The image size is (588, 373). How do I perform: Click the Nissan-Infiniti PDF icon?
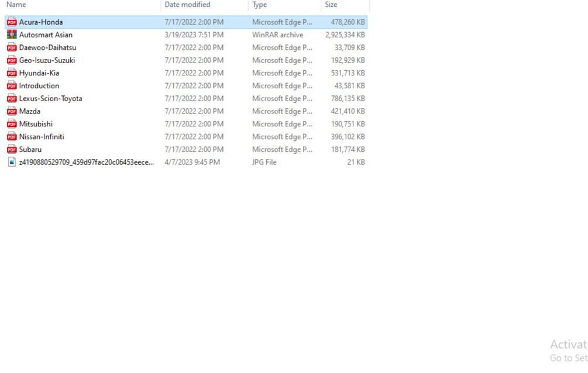(x=12, y=137)
